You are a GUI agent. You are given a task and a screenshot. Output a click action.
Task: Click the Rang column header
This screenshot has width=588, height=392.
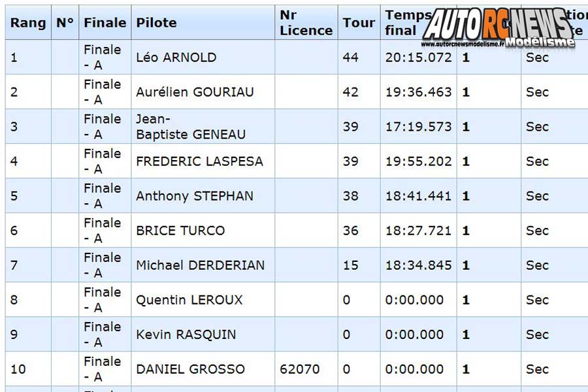click(x=28, y=23)
